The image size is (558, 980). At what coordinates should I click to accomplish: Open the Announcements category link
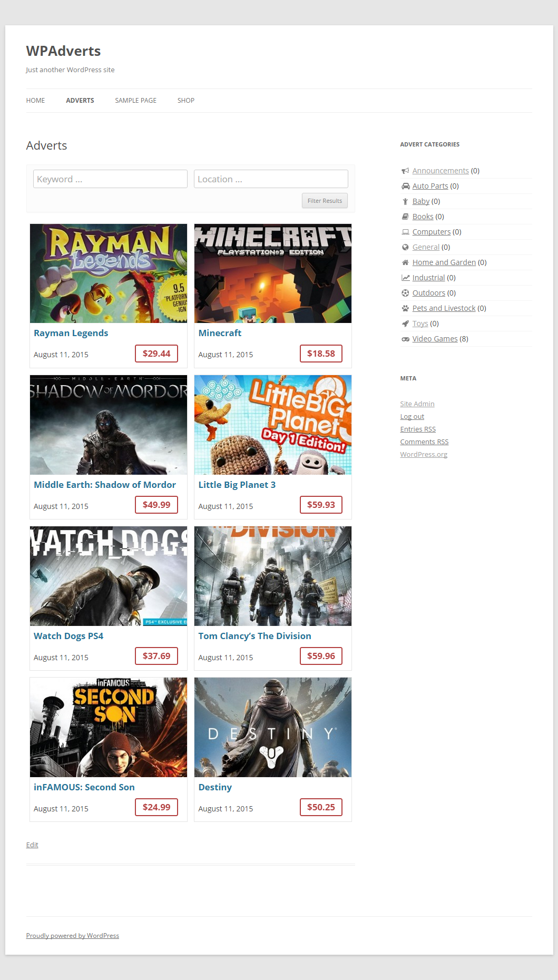pyautogui.click(x=440, y=171)
